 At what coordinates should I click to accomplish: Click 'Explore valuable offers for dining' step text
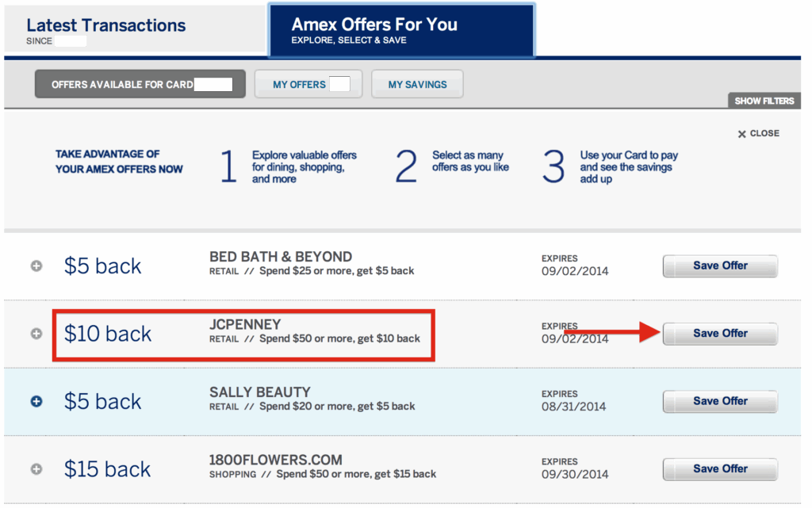(304, 166)
